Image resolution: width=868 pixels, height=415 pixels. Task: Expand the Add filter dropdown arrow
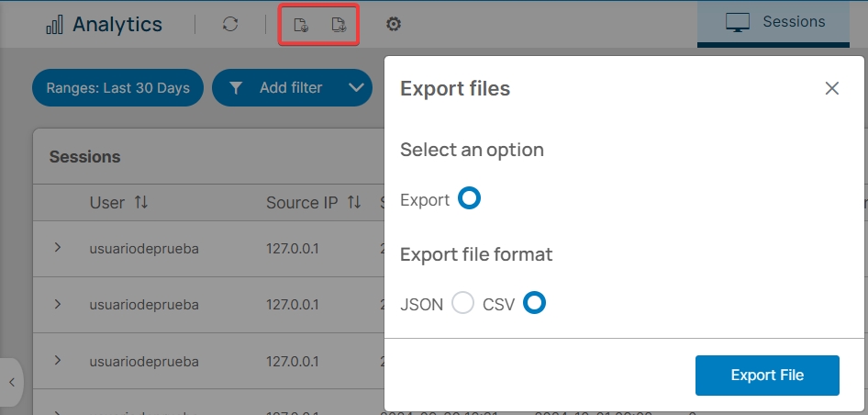357,88
